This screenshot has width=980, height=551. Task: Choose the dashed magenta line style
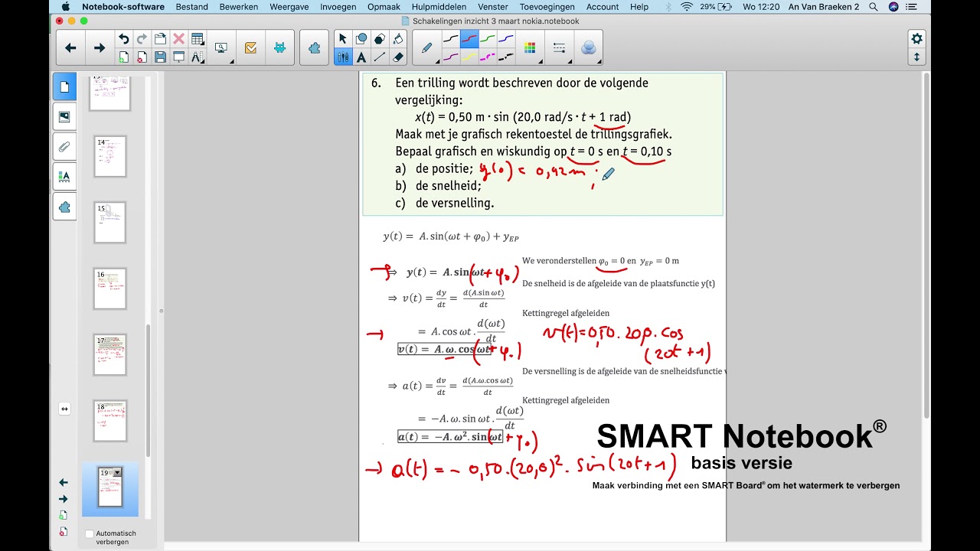click(488, 57)
